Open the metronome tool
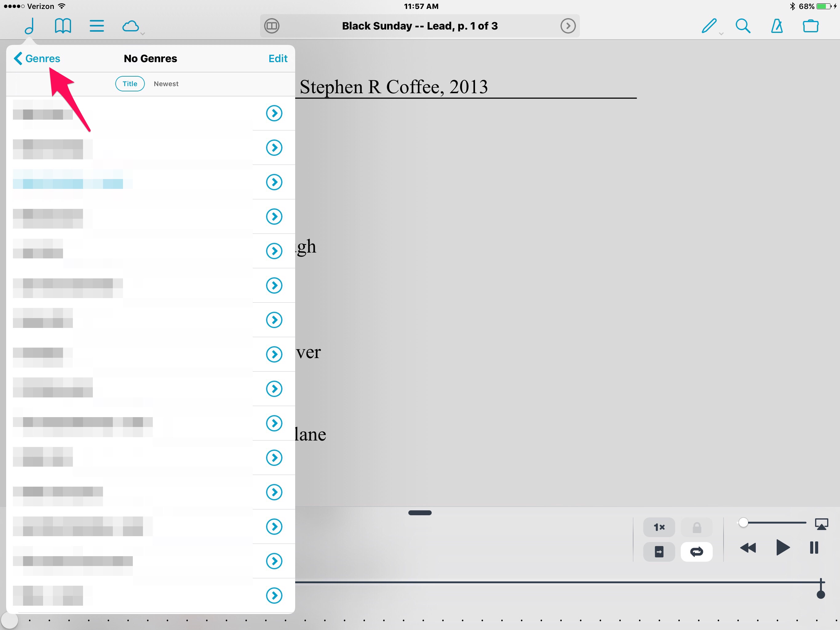Image resolution: width=840 pixels, height=630 pixels. click(x=777, y=26)
